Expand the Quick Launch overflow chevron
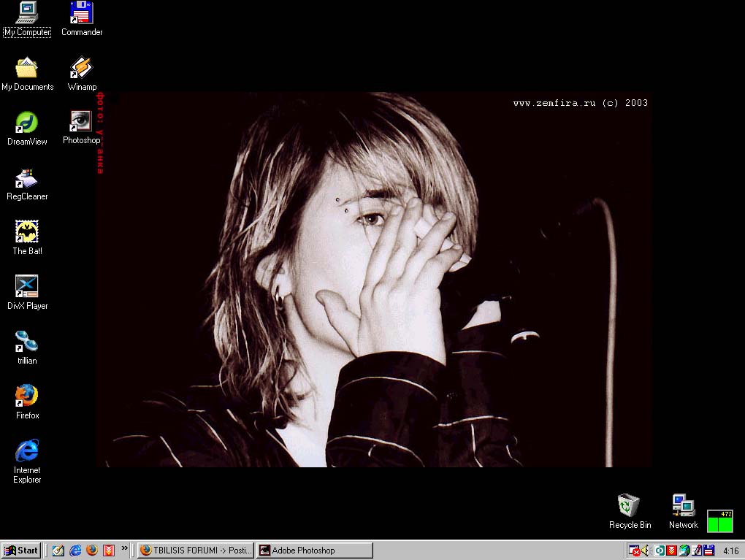Screen dimensions: 745x560 click(x=125, y=548)
